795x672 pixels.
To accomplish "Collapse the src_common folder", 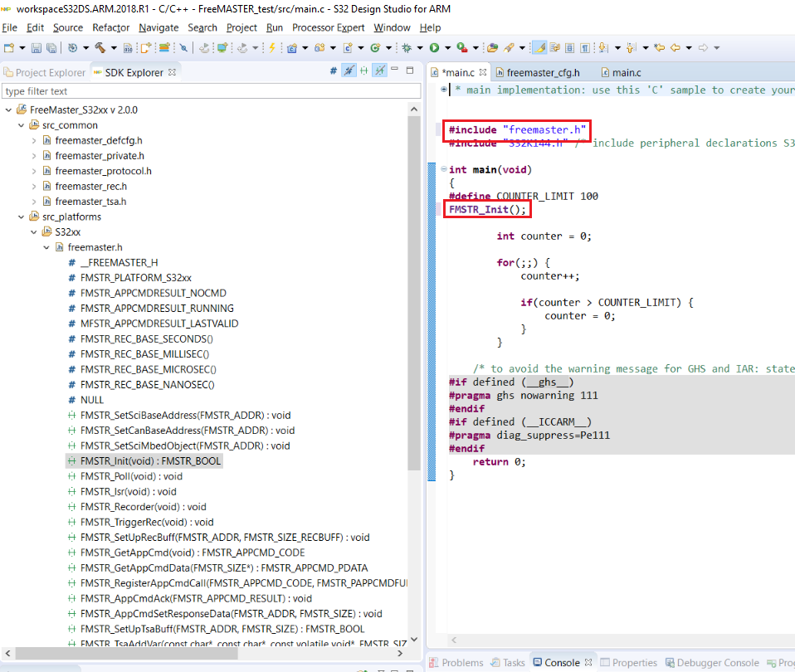I will [x=22, y=125].
